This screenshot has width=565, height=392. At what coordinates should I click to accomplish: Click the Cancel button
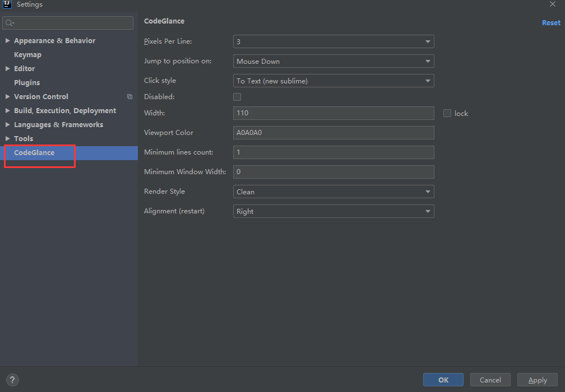(x=490, y=380)
